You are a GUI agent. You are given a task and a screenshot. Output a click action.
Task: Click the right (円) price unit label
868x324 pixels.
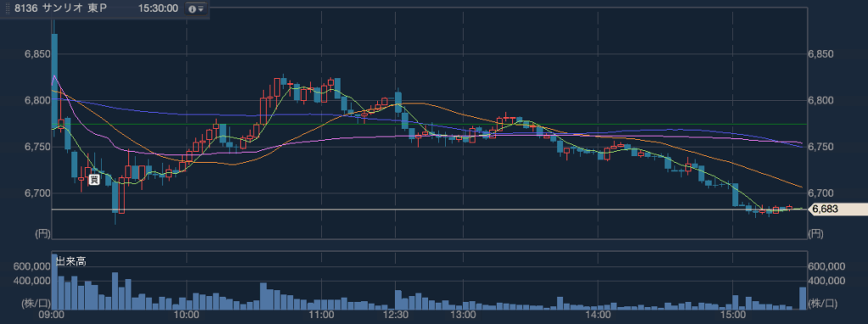816,234
